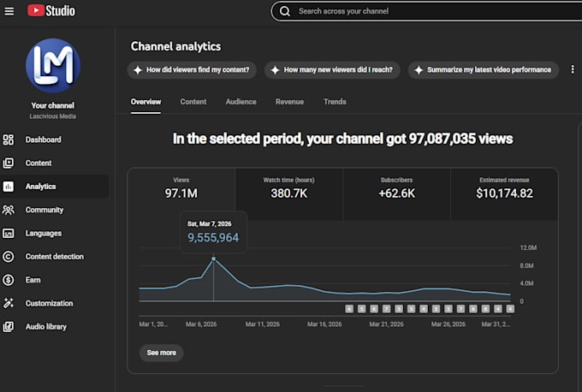Open the Audio library icon
Screen dimensions: 582x392
9,327
